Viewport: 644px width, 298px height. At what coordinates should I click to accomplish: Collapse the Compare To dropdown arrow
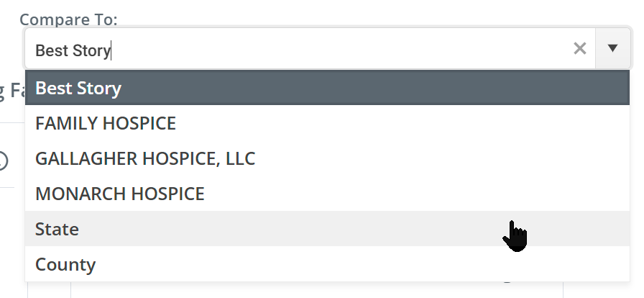612,49
